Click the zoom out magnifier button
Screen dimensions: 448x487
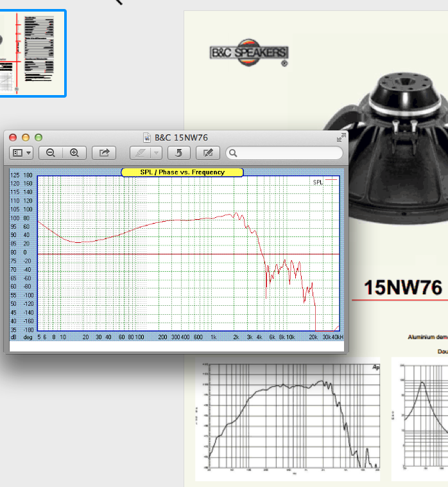pyautogui.click(x=51, y=153)
